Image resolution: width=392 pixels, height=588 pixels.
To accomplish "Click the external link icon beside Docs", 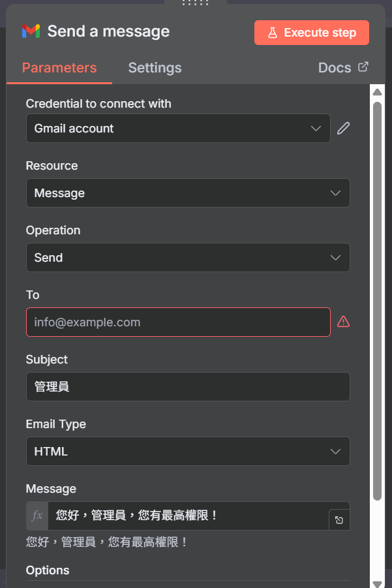I will coord(363,67).
